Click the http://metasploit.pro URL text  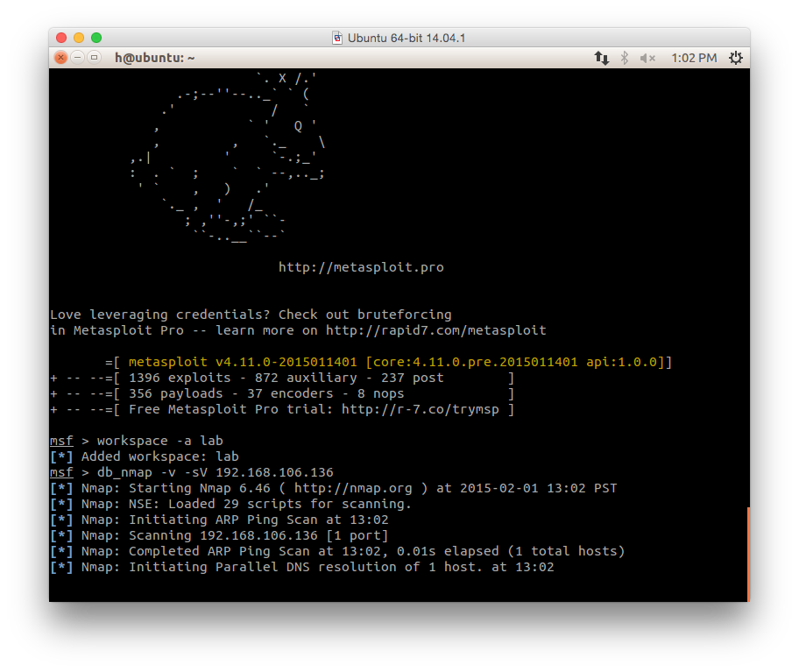click(361, 267)
